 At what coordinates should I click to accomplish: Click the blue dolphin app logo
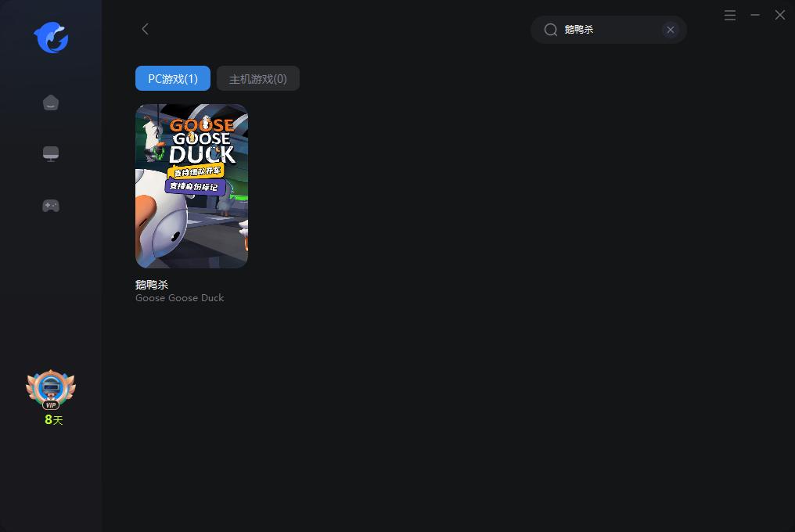click(x=51, y=38)
